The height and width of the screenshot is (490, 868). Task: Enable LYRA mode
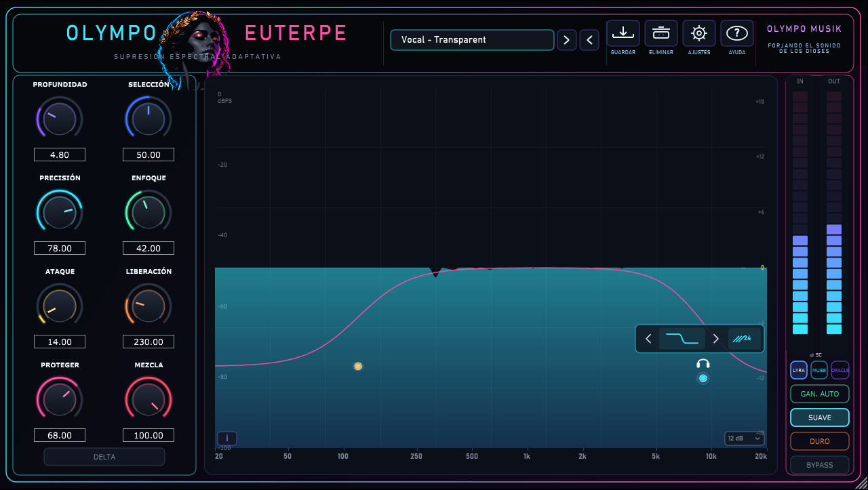[799, 370]
